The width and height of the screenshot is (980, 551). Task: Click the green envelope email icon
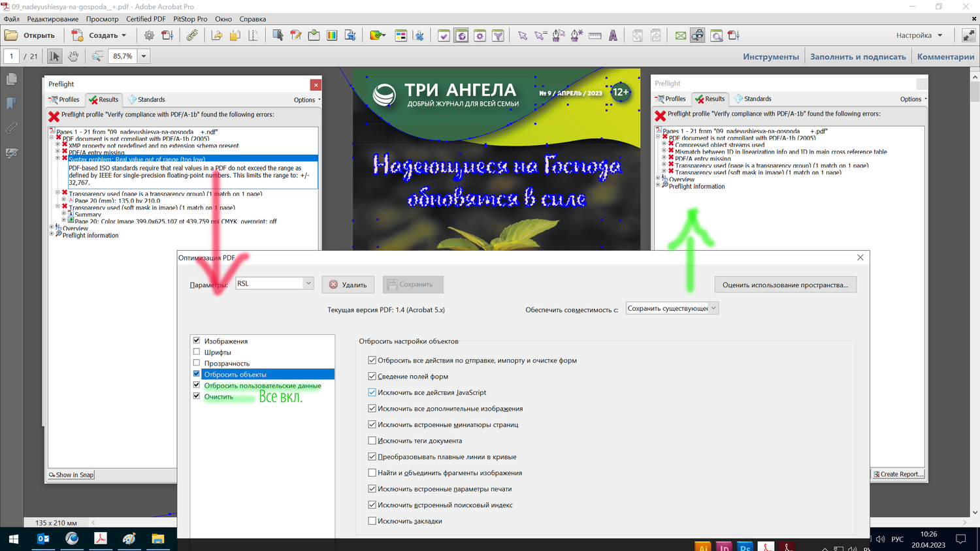coord(680,36)
